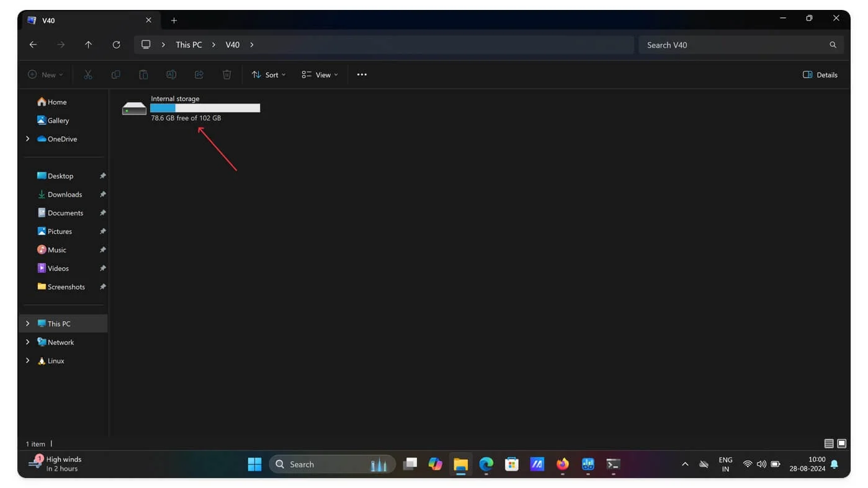Click the Back navigation arrow
868x488 pixels.
coord(33,45)
